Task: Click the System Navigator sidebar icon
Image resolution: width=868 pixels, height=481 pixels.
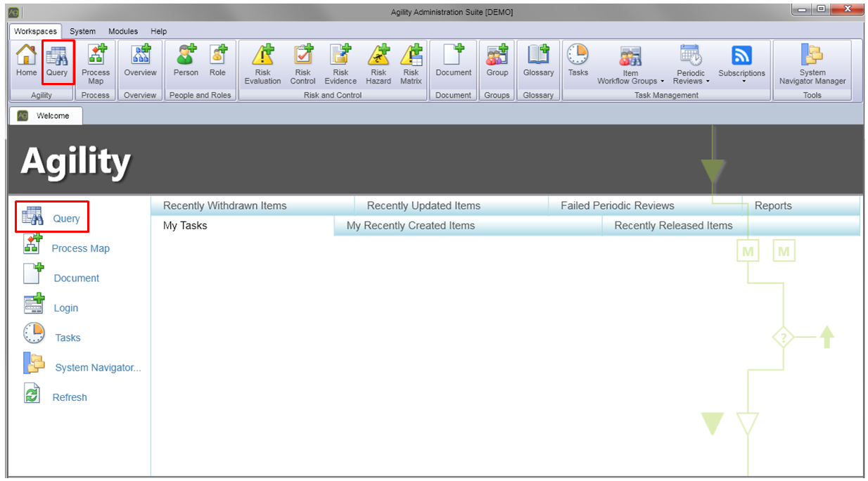Action: 34,363
